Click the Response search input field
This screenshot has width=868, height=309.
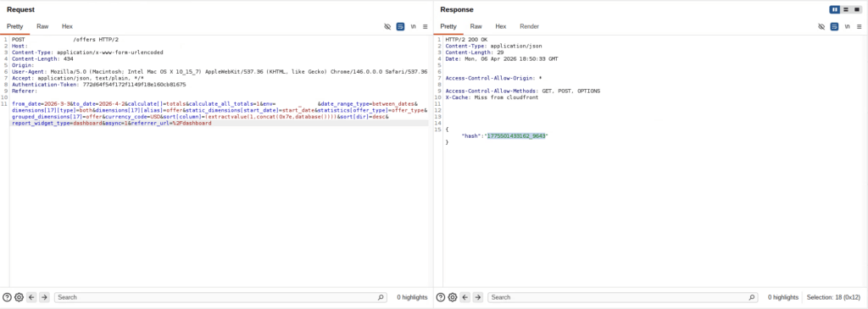pyautogui.click(x=622, y=297)
